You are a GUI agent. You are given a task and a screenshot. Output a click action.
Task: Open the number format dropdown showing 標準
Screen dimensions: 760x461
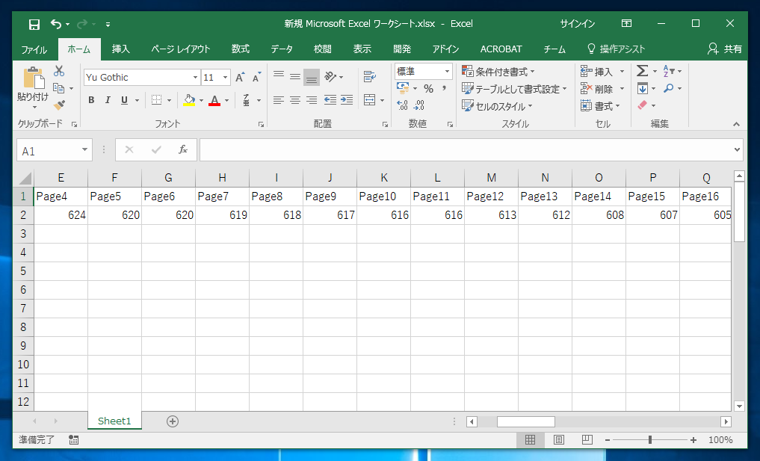point(447,72)
